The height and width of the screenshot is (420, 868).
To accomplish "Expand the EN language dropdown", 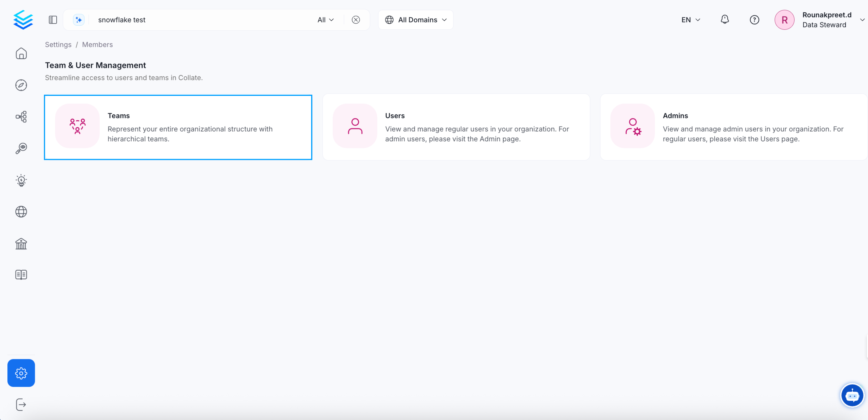I will [x=690, y=19].
